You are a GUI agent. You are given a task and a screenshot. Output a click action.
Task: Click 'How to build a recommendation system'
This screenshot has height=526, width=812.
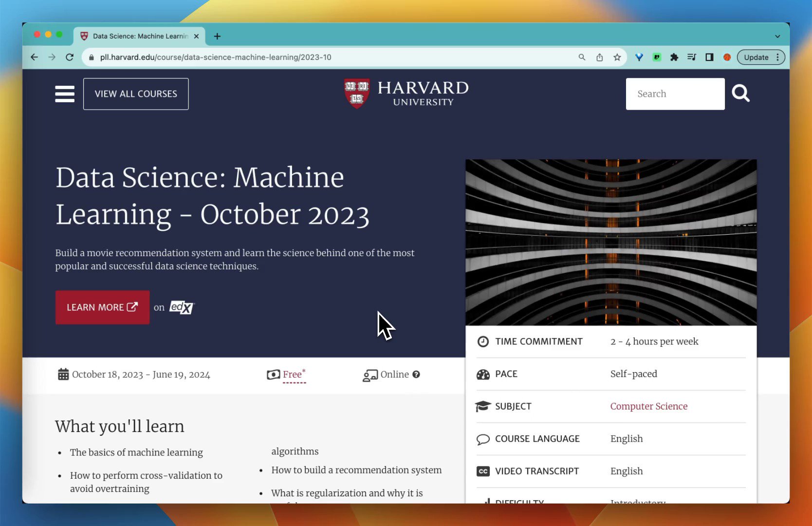(356, 470)
